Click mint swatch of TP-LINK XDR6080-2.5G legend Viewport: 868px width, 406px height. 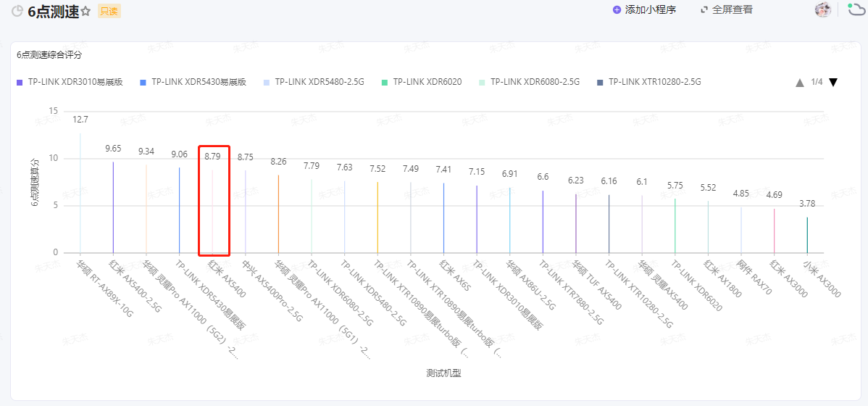482,82
